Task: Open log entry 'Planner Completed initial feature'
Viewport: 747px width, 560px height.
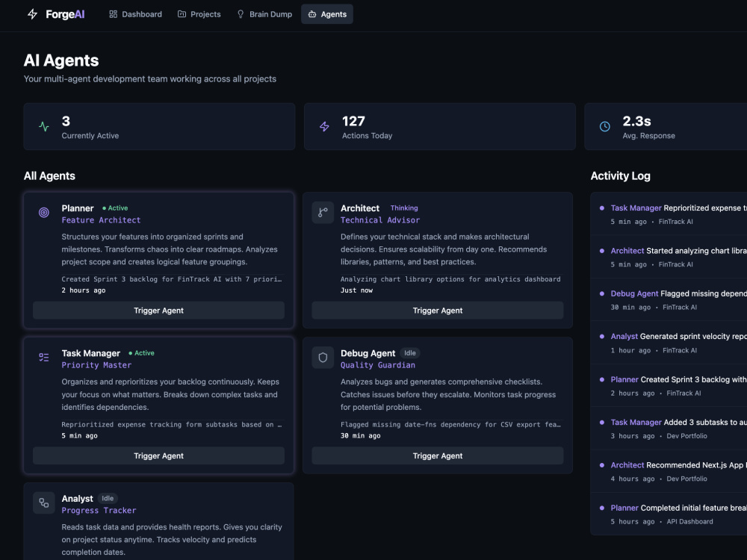Action: 669,514
